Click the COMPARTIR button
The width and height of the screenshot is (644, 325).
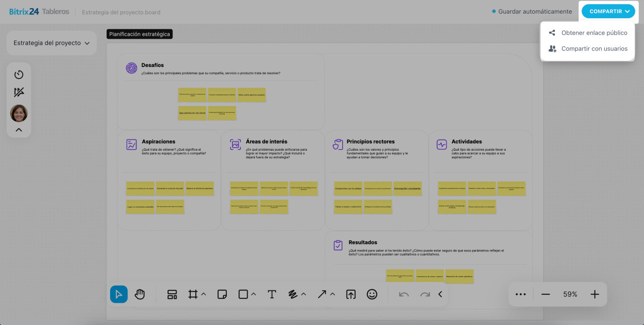click(608, 11)
